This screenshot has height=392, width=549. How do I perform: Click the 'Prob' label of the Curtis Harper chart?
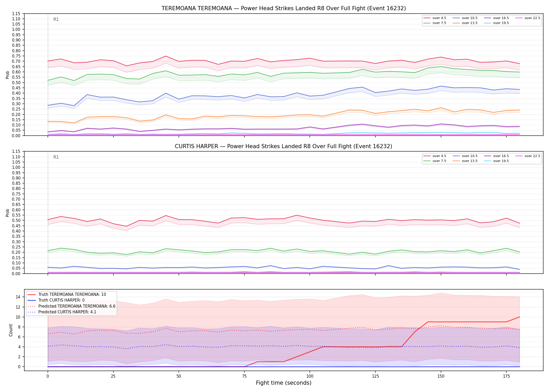[8, 213]
